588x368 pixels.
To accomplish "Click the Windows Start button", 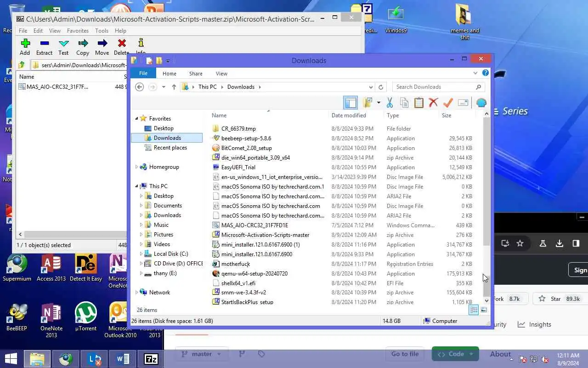I will click(11, 358).
